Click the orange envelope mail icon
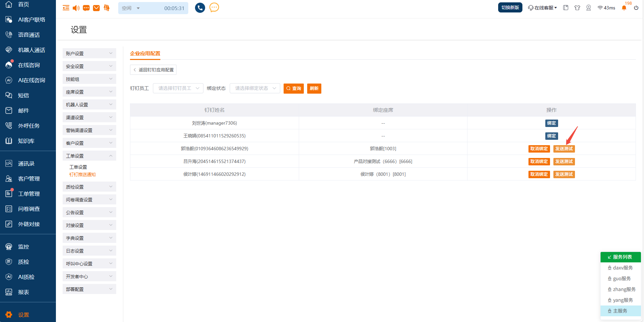644x322 pixels. 96,8
